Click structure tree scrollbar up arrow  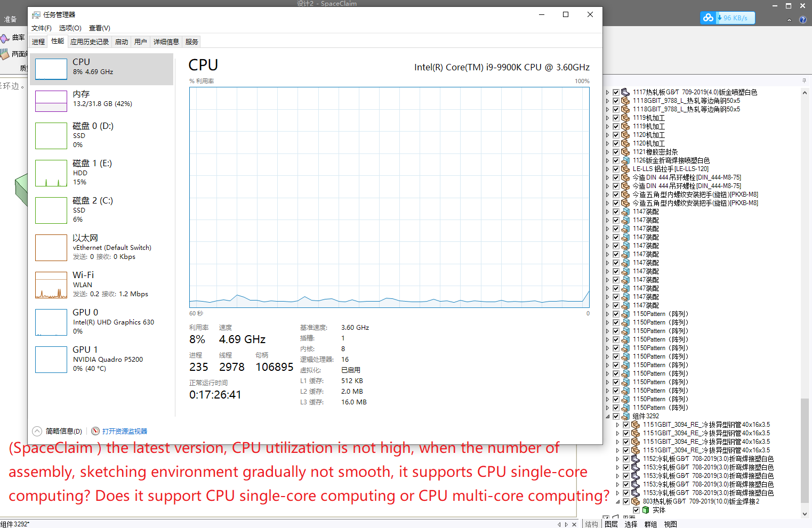coord(805,92)
